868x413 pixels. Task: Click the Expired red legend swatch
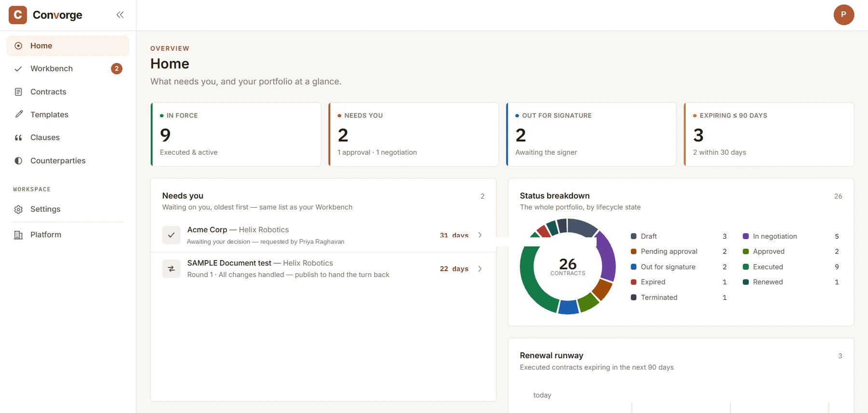(x=634, y=282)
